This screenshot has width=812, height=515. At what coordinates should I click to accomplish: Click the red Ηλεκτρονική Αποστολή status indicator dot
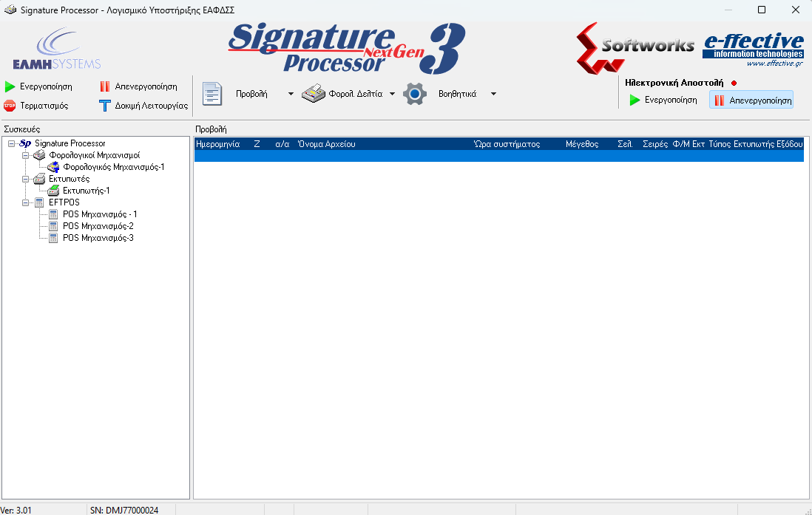(x=734, y=83)
